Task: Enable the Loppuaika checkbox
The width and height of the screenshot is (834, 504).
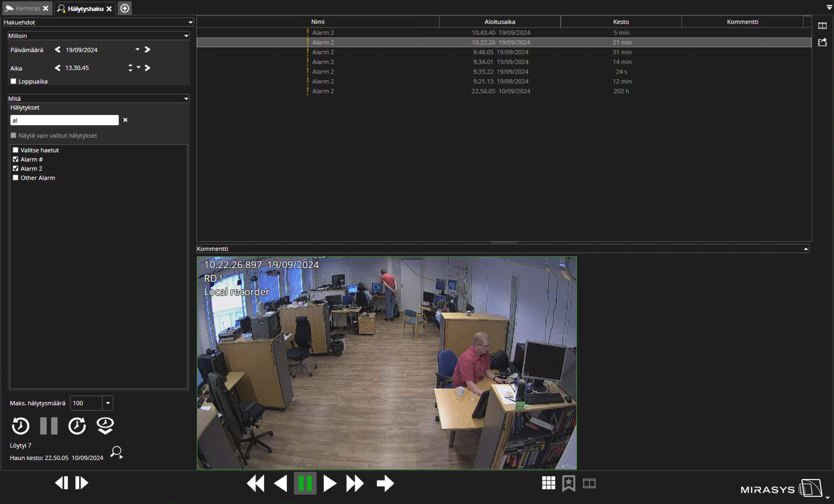Action: [x=14, y=81]
